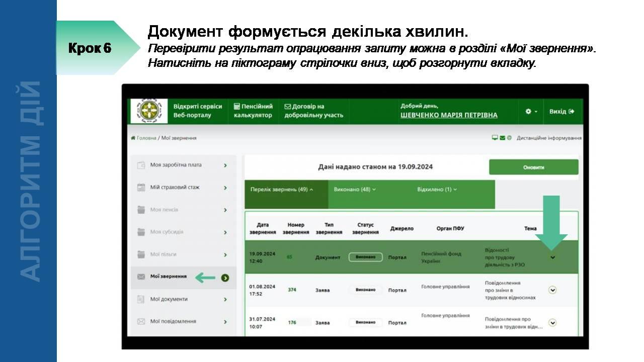Click the Статус звернення column header
This screenshot has height=362, width=644.
[365, 229]
